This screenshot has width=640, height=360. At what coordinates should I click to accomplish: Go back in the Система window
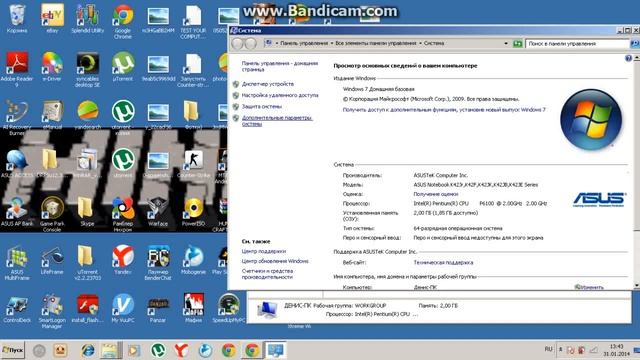[x=238, y=43]
